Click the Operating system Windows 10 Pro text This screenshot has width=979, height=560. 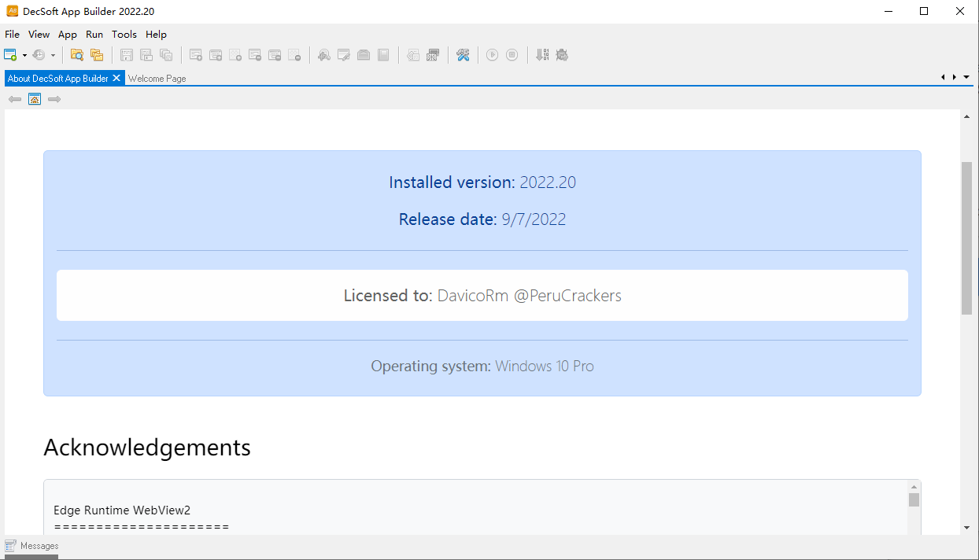click(x=482, y=367)
